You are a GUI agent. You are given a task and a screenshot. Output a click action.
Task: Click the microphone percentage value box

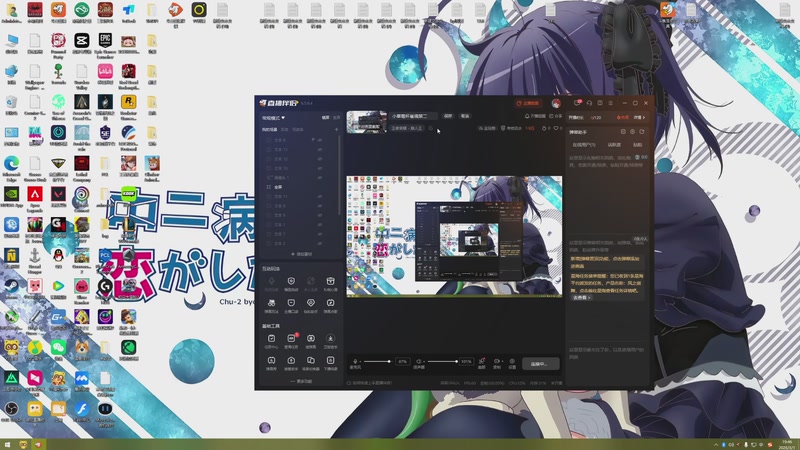403,362
